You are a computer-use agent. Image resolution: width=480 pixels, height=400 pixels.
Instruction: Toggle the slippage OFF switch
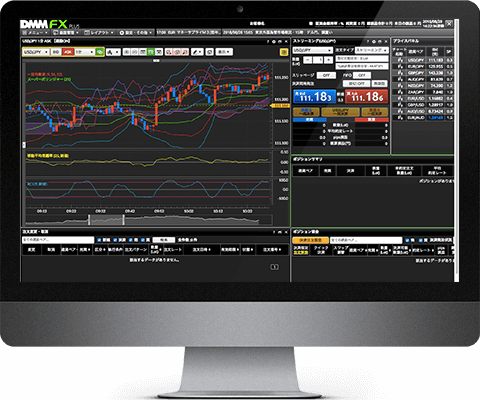pos(326,75)
